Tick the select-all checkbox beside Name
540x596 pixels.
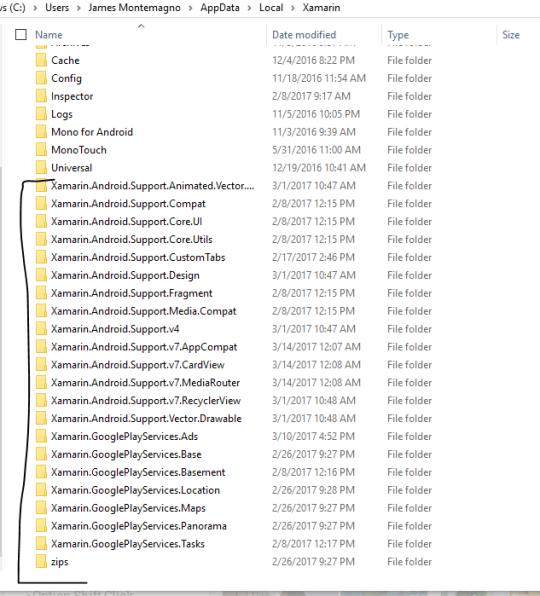pyautogui.click(x=21, y=35)
